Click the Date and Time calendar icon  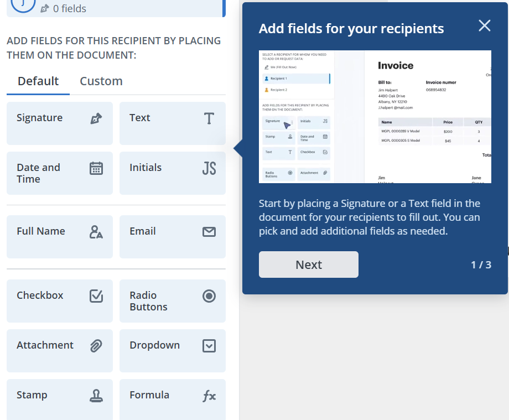click(96, 168)
